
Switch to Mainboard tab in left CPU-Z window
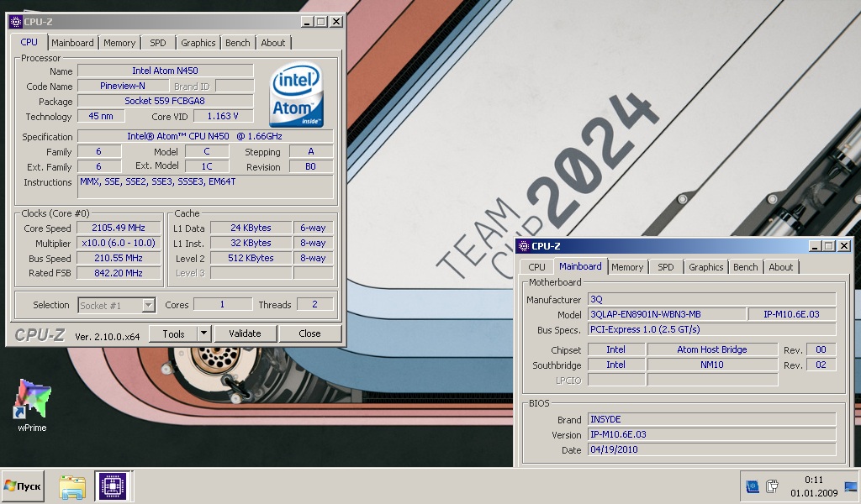pyautogui.click(x=72, y=43)
